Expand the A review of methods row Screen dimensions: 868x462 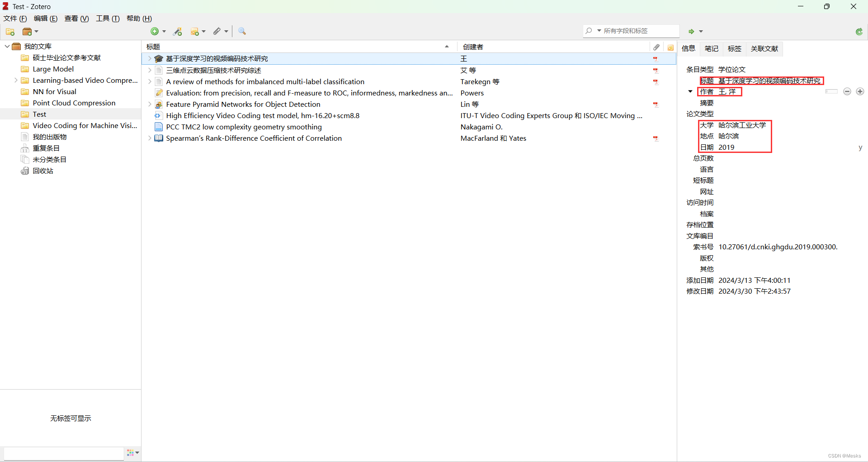click(150, 82)
